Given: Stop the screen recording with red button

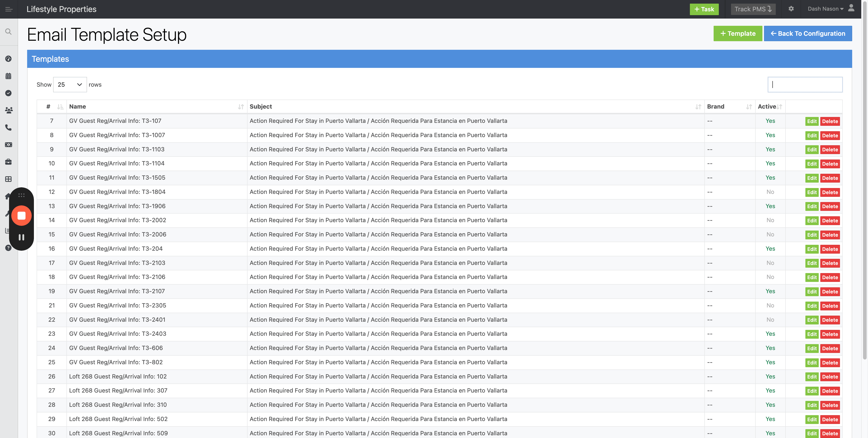Looking at the screenshot, I should tap(21, 215).
